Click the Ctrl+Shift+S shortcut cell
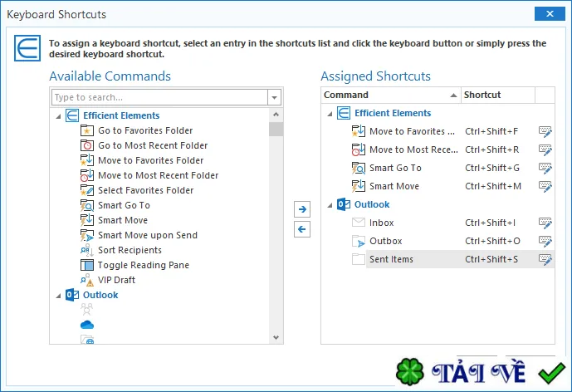 click(x=491, y=259)
